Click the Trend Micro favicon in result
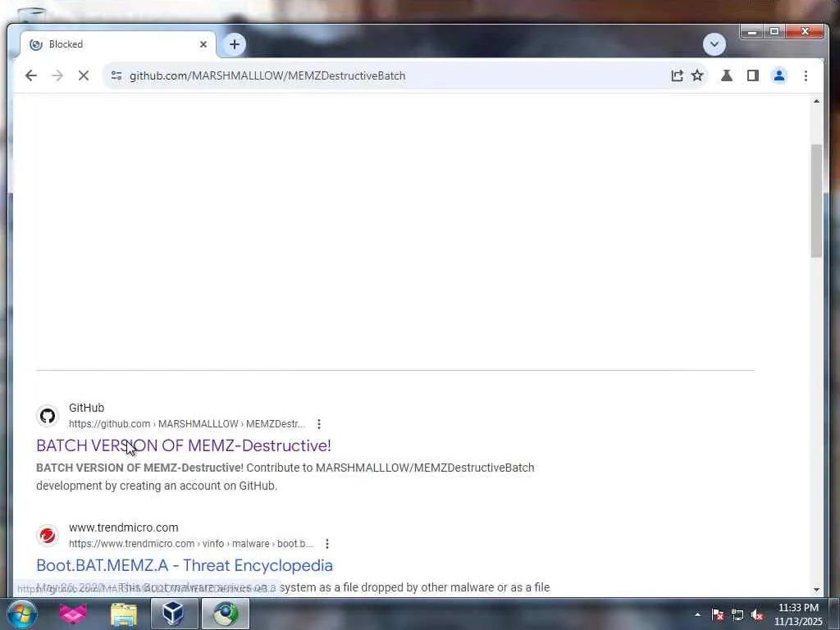840x630 pixels. (47, 535)
